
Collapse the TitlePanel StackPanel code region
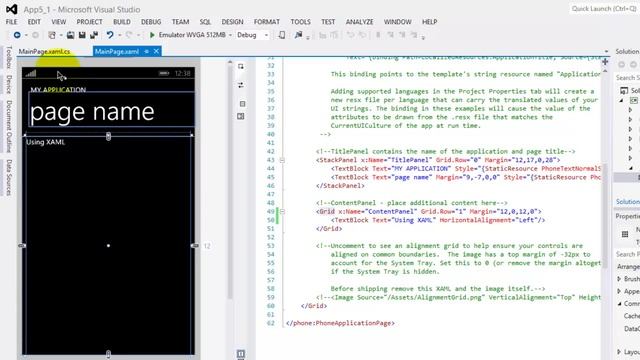click(282, 160)
